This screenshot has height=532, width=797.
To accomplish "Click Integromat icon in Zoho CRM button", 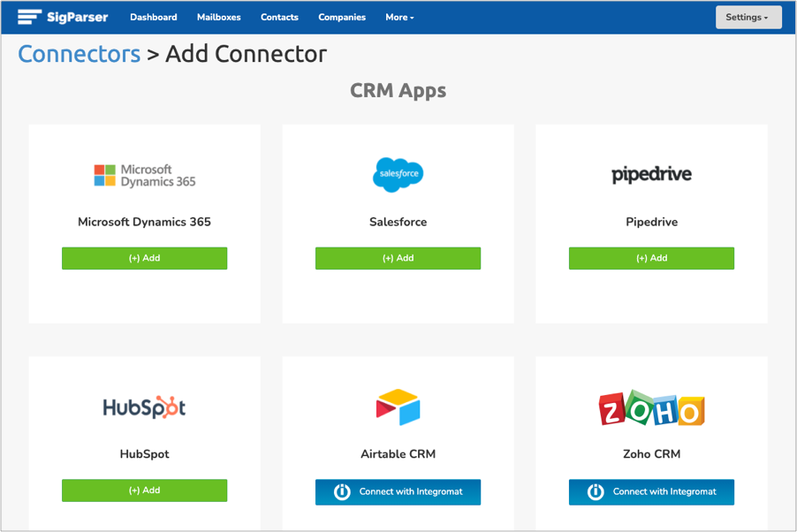I will click(x=596, y=492).
